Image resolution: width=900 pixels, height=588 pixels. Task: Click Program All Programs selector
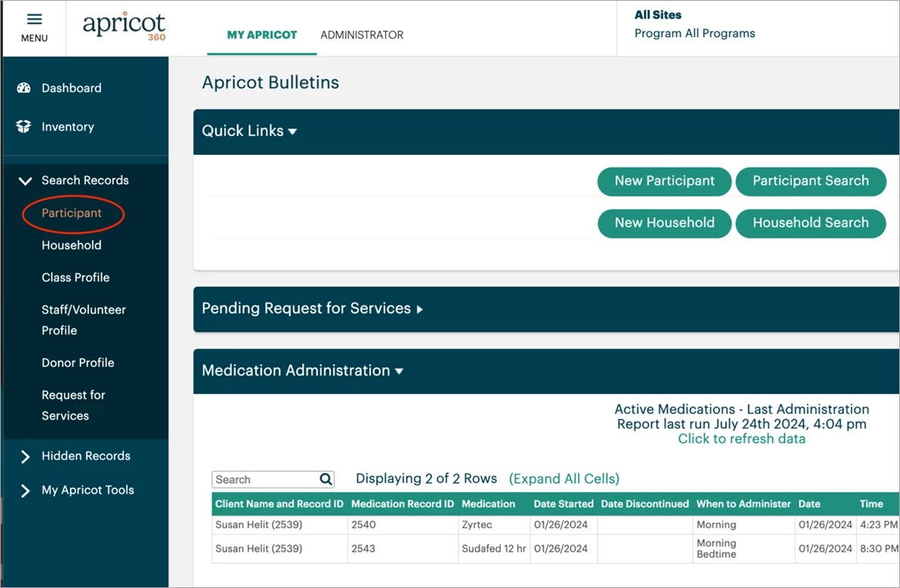coord(695,33)
